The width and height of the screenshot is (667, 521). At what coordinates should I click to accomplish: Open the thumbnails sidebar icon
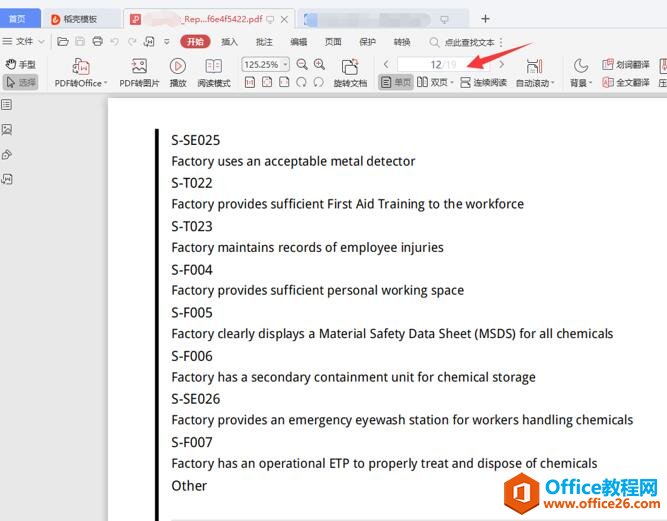[x=6, y=129]
